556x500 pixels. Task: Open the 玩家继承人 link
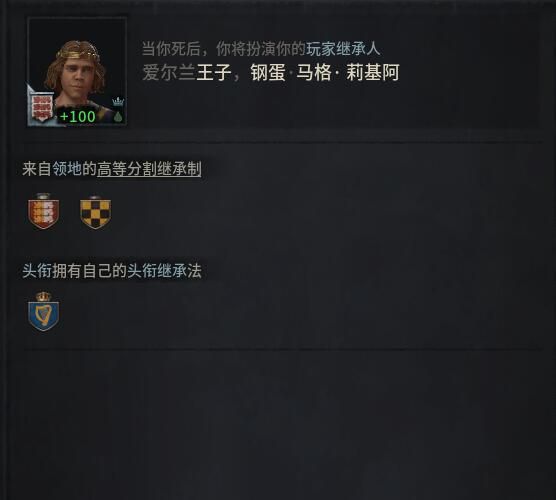pyautogui.click(x=343, y=49)
